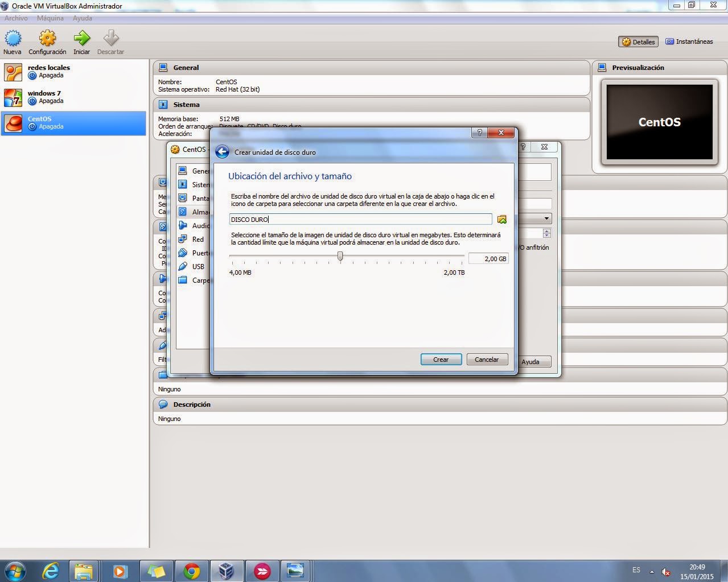
Task: Click the wizard help question-mark button
Action: click(479, 133)
